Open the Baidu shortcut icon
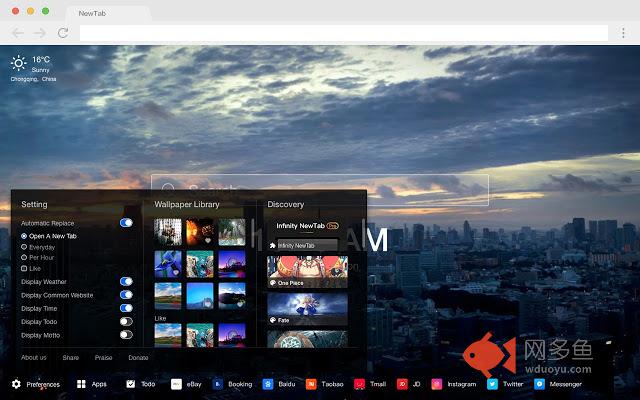This screenshot has width=640, height=400. [268, 384]
